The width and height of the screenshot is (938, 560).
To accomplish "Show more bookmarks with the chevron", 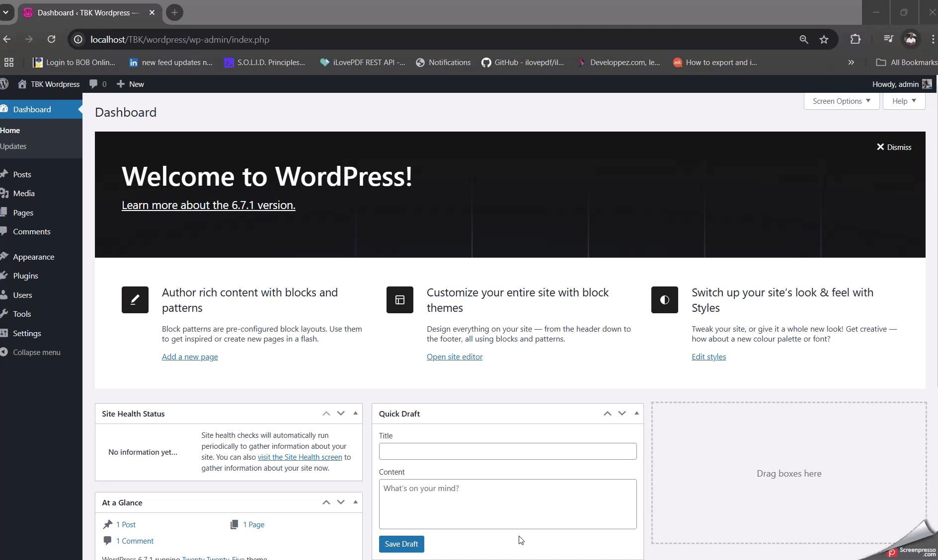I will point(851,63).
